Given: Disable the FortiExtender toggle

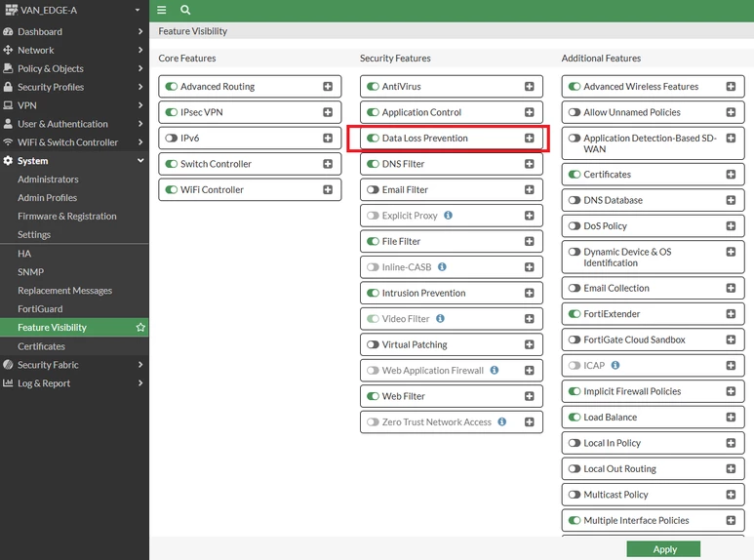Looking at the screenshot, I should click(x=575, y=314).
